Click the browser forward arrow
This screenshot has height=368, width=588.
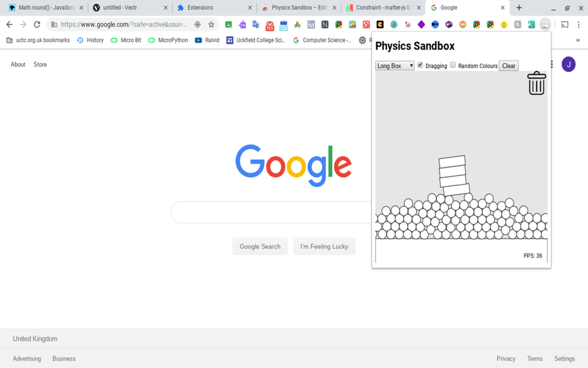[x=23, y=25]
